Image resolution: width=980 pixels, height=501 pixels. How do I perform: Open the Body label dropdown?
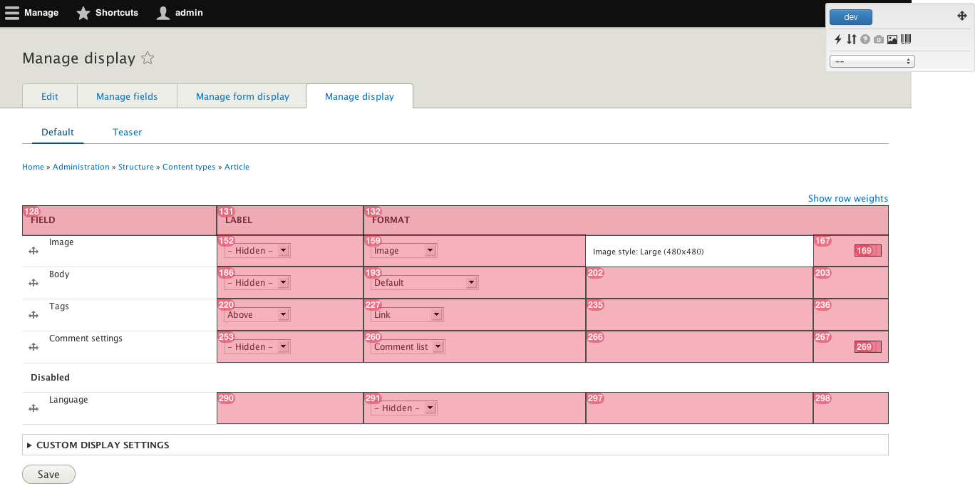257,283
